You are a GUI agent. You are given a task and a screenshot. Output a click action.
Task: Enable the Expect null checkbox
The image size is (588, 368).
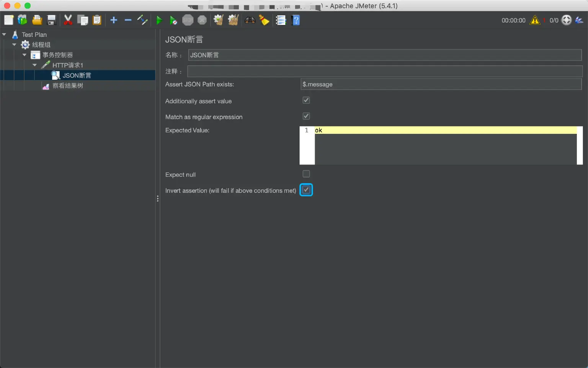click(306, 174)
